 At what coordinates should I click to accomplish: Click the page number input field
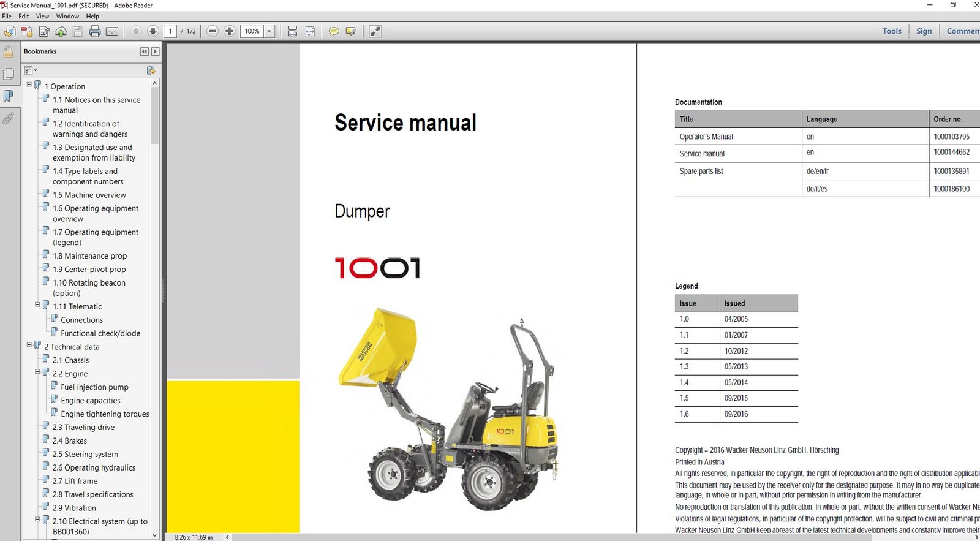coord(170,31)
